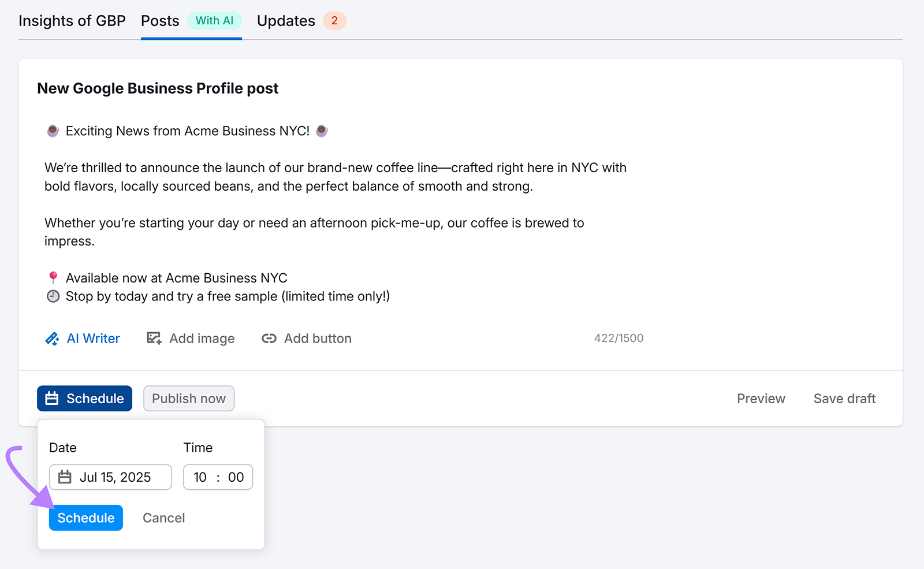Select the Posts tab
Screen dimensions: 924x569
(x=160, y=21)
